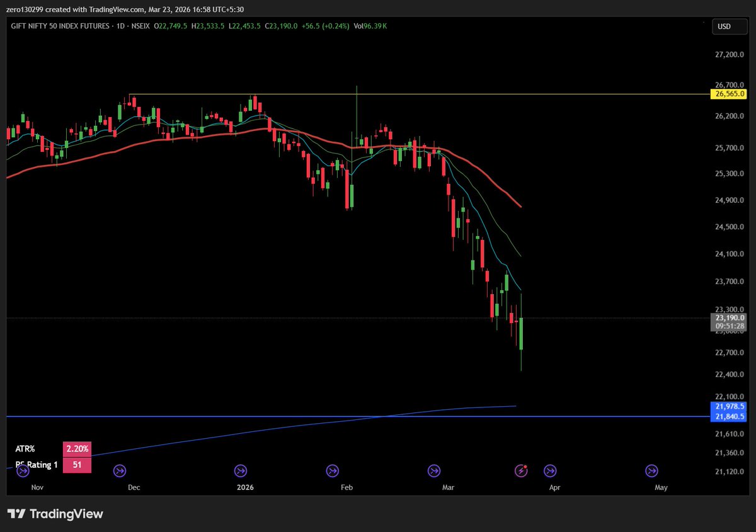
Task: Click the rollover icon left of May
Action: coord(651,470)
